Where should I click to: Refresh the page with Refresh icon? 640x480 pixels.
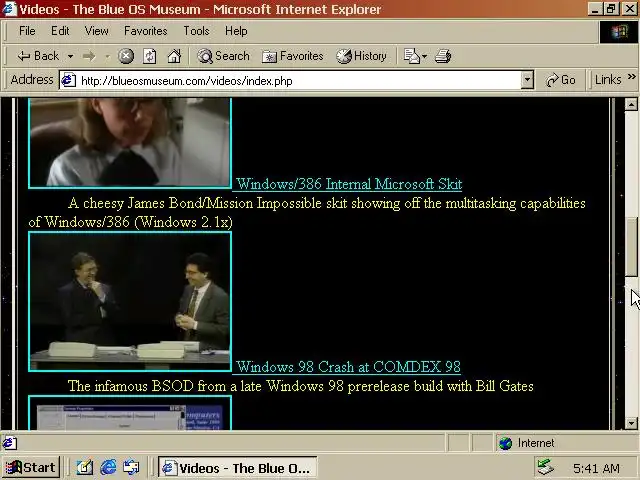point(149,56)
